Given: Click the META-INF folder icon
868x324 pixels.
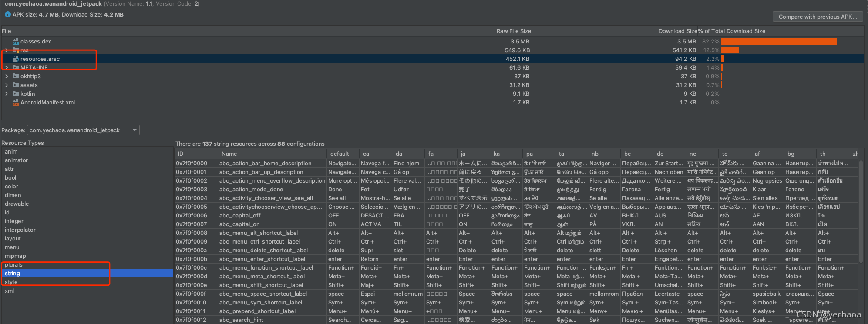Looking at the screenshot, I should coord(16,68).
